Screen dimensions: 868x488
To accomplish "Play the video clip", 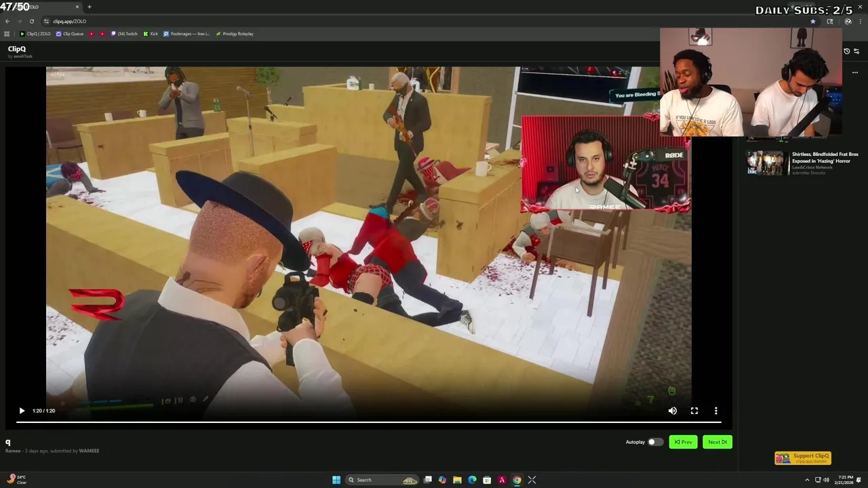I will (22, 411).
